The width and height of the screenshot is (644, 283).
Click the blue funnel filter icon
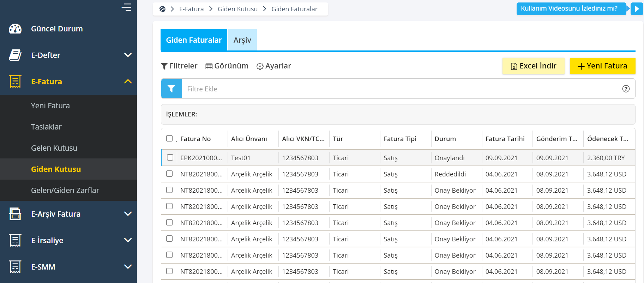point(171,89)
